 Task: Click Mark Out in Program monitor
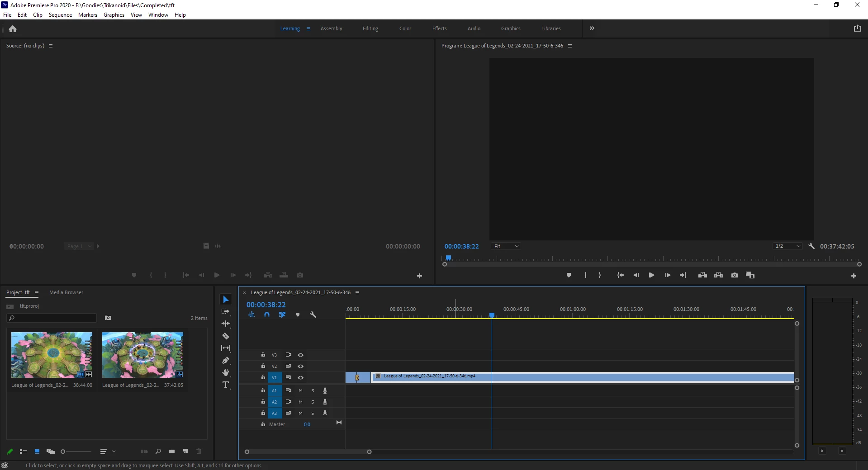point(600,275)
